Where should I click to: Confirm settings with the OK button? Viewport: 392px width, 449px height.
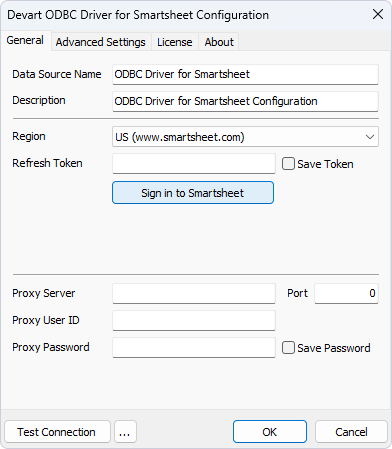point(270,432)
